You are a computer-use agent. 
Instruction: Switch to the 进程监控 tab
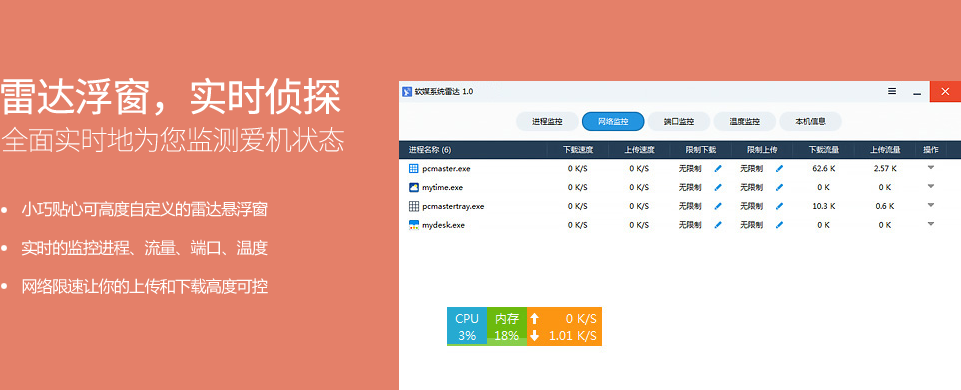(x=547, y=121)
